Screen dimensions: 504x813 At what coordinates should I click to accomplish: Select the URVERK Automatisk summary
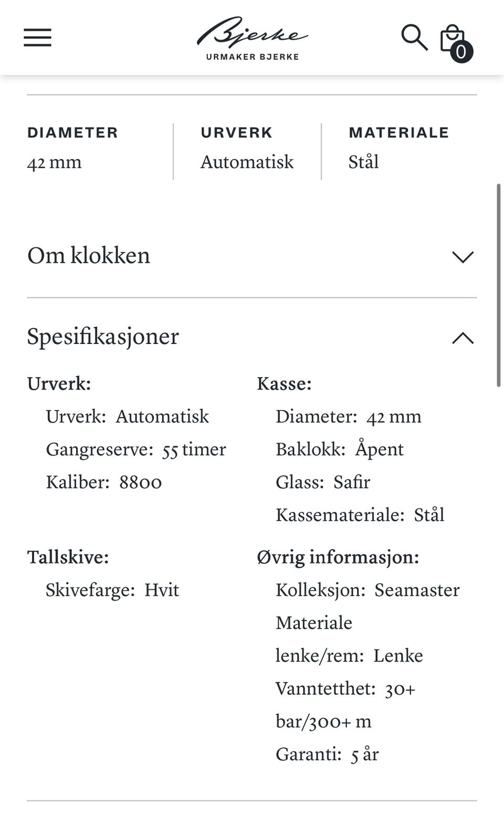pyautogui.click(x=247, y=149)
